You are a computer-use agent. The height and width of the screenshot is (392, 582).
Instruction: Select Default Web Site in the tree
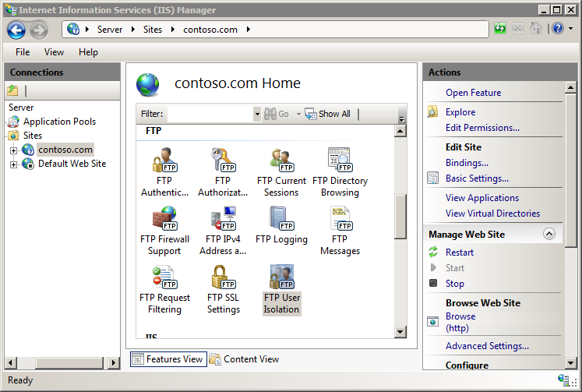(72, 164)
